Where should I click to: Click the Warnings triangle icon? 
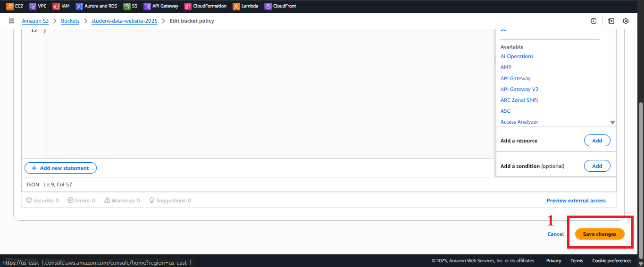(x=107, y=200)
